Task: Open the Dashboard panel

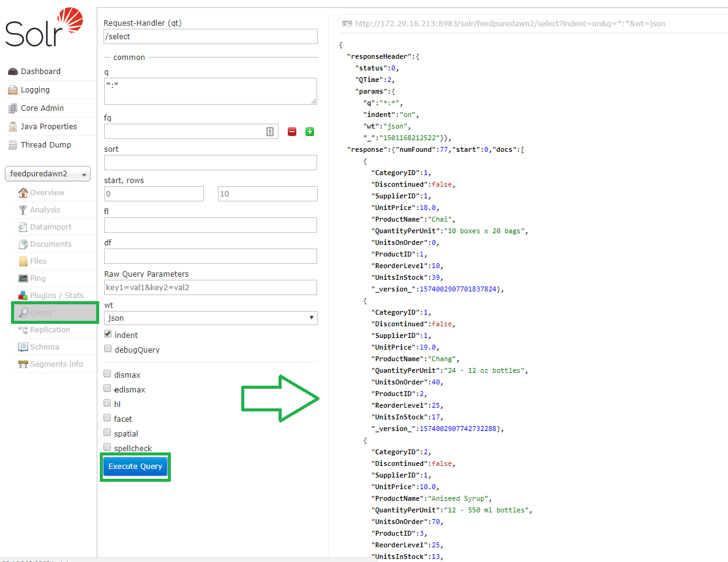Action: [x=38, y=70]
